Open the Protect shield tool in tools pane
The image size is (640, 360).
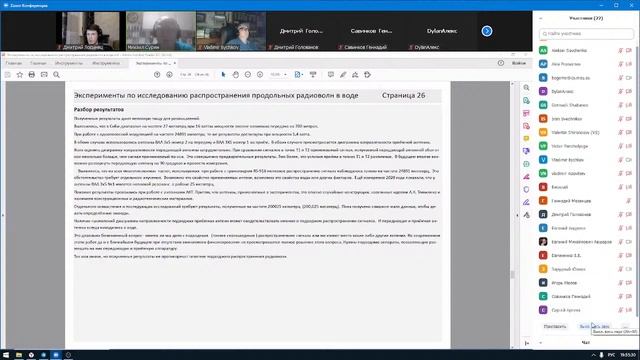tap(527, 189)
